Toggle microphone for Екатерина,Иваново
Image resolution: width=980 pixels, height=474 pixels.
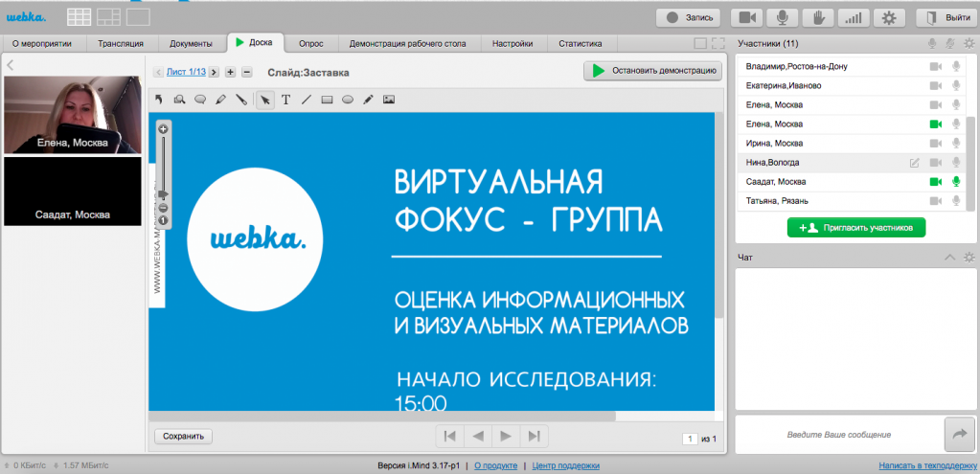pos(956,85)
